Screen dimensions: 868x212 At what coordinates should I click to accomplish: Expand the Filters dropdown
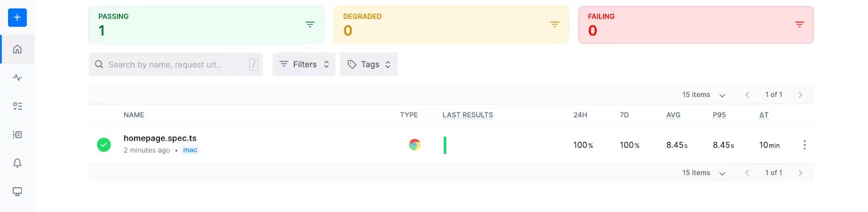tap(304, 64)
